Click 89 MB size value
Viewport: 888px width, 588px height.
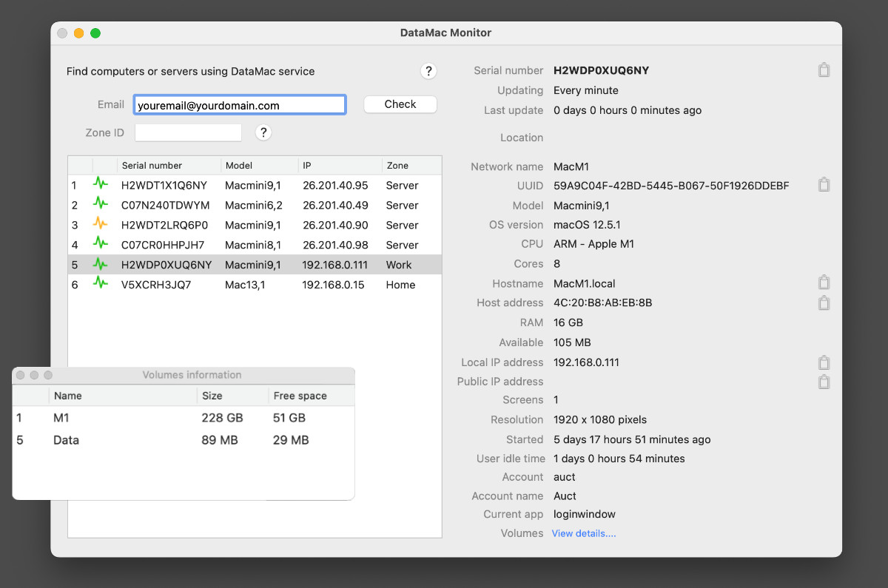[220, 440]
